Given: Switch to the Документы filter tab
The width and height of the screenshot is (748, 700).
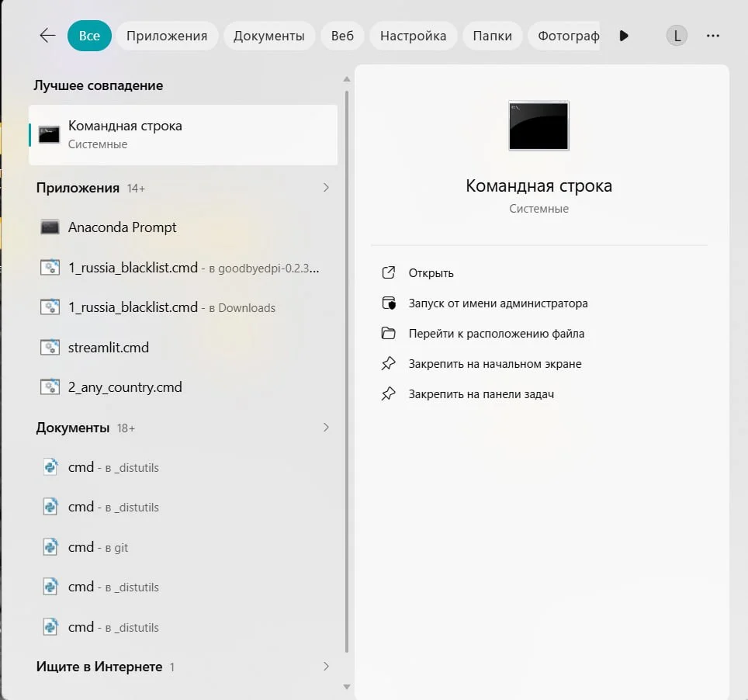Looking at the screenshot, I should tap(268, 36).
